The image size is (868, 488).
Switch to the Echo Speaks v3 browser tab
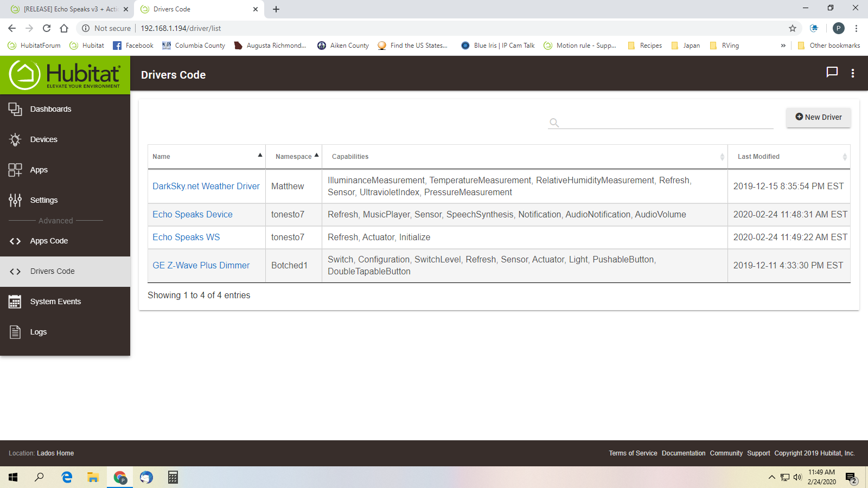click(x=68, y=9)
